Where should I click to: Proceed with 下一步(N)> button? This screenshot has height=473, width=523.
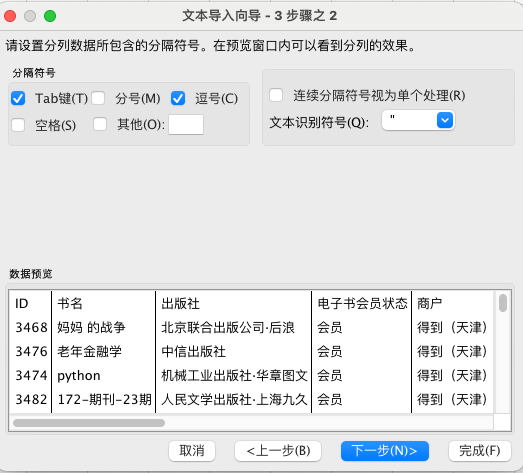tap(385, 451)
